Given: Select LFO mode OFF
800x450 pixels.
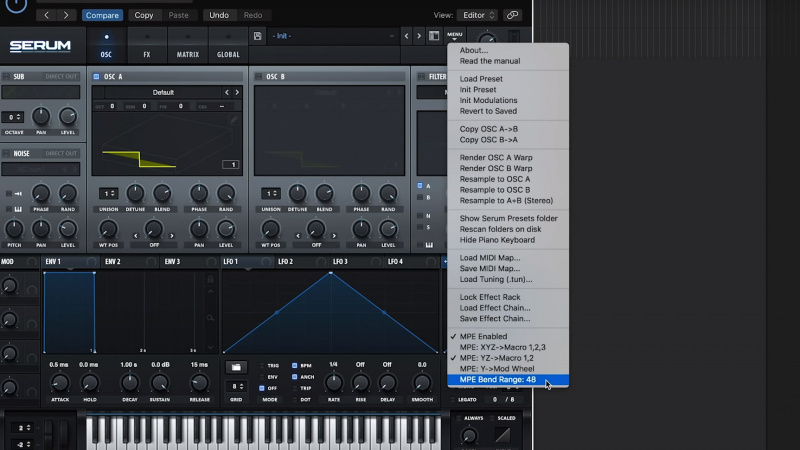Looking at the screenshot, I should click(x=262, y=388).
